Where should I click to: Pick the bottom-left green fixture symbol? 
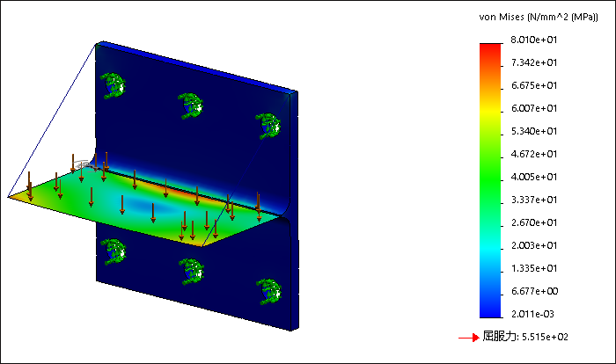click(x=114, y=251)
